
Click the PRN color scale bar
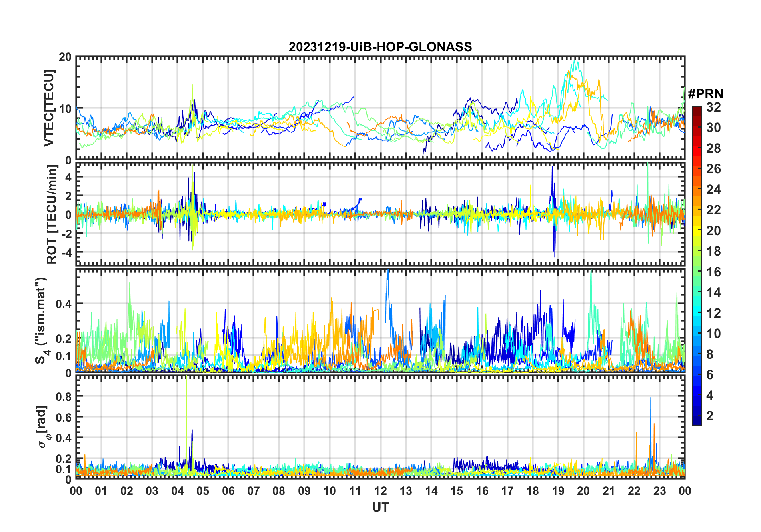(x=697, y=266)
